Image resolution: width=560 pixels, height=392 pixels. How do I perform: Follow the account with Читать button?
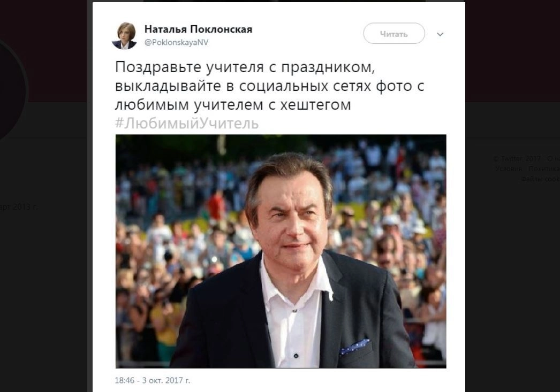394,34
